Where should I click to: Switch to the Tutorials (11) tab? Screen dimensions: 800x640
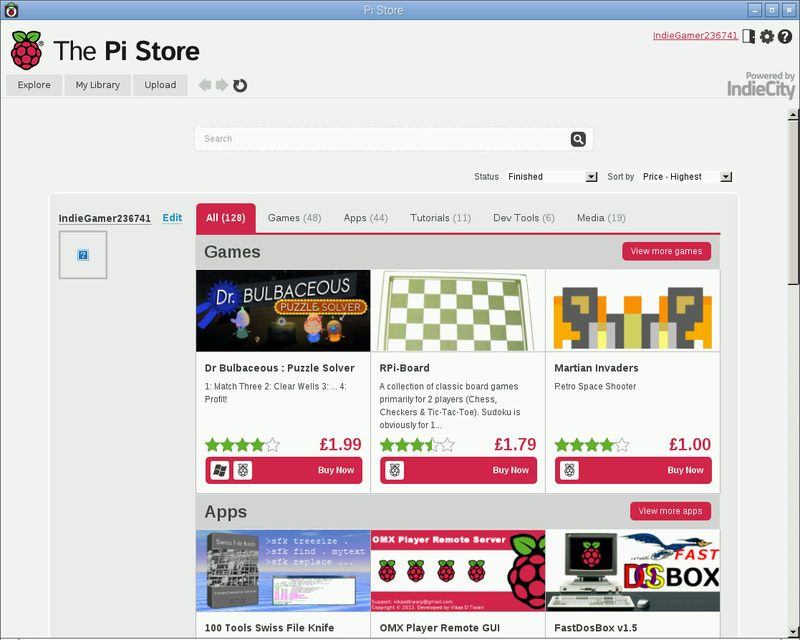pyautogui.click(x=440, y=218)
